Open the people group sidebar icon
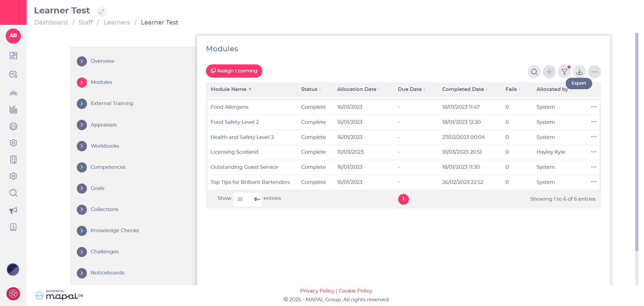Viewport: 644px width, 306px height. pyautogui.click(x=13, y=93)
